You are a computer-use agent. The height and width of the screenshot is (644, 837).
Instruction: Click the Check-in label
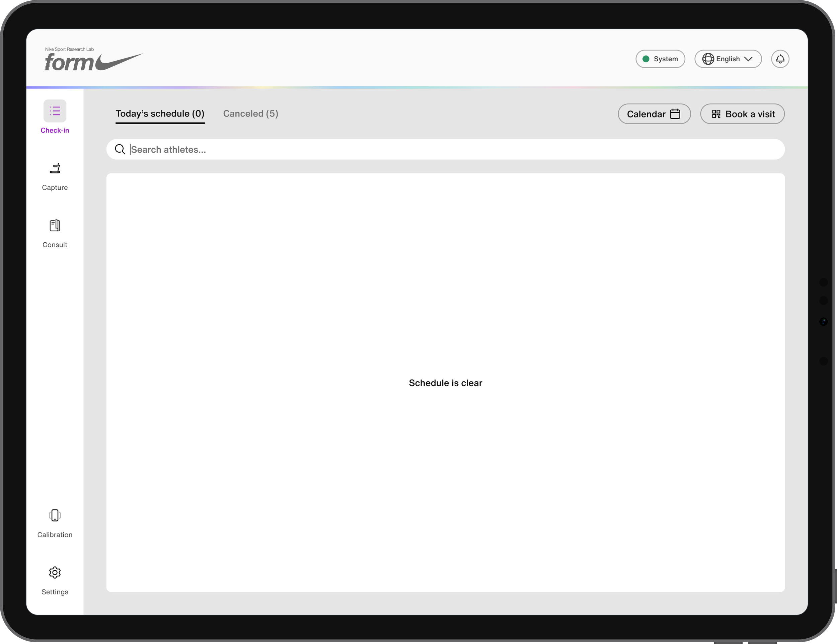[55, 130]
